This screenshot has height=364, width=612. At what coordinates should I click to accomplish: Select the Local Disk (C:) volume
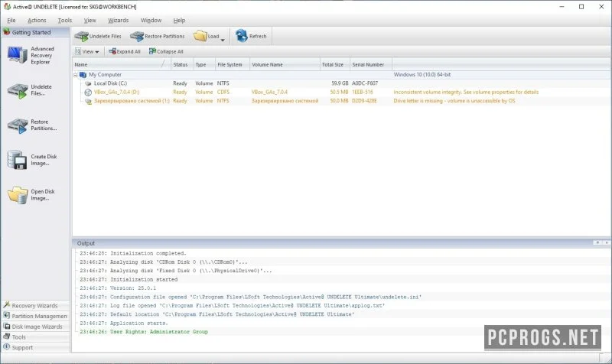pyautogui.click(x=110, y=83)
